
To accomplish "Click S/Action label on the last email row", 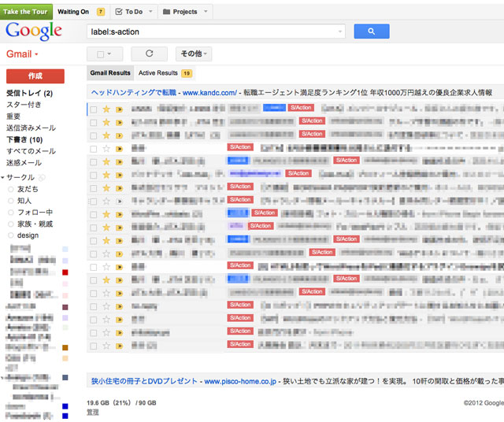I will click(x=240, y=344).
